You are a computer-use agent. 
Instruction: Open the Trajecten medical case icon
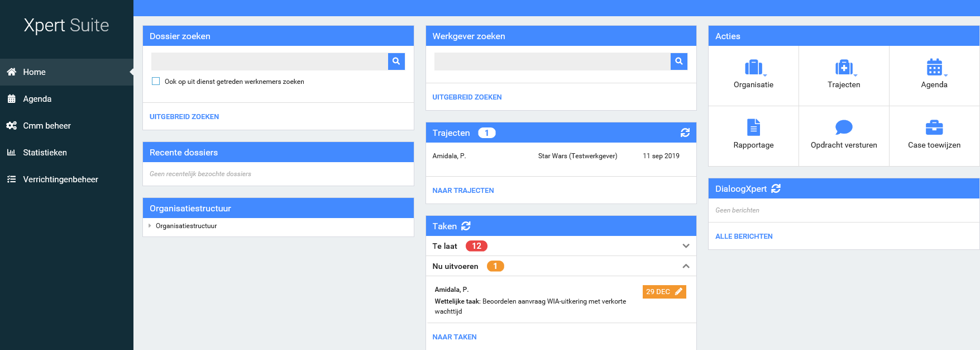point(843,68)
